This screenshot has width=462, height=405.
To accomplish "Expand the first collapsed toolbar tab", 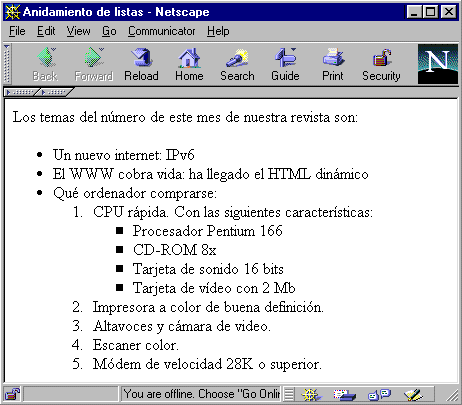I will pos(21,92).
